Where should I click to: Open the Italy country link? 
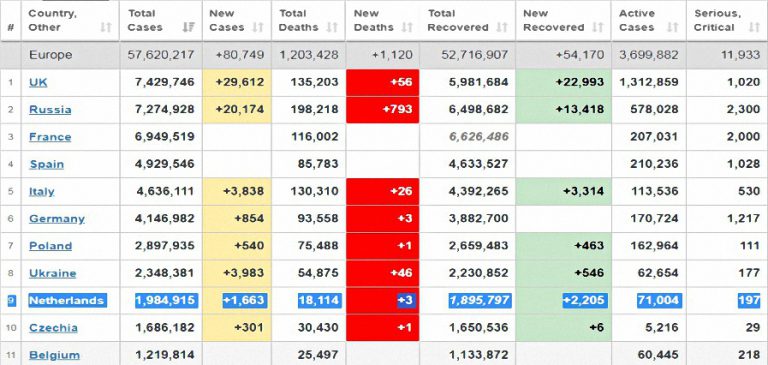click(42, 192)
